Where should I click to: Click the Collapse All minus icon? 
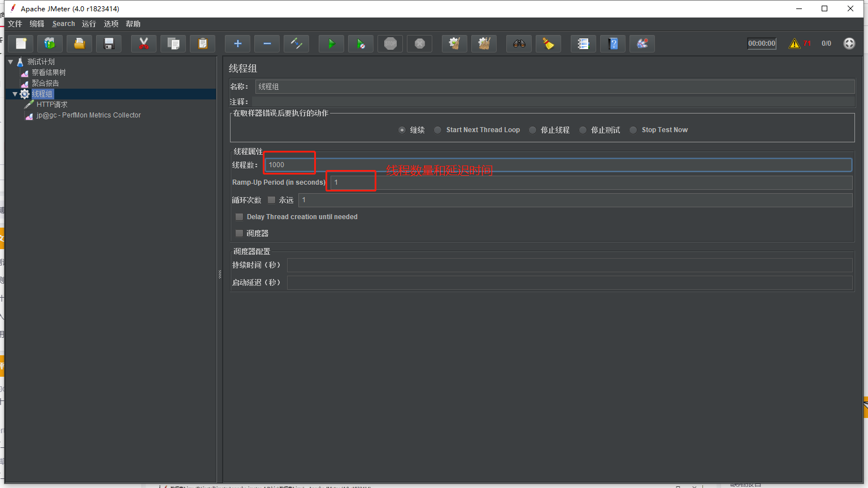point(267,43)
